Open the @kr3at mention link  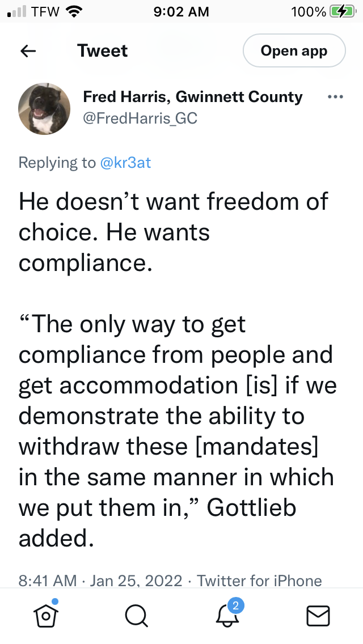tap(125, 163)
